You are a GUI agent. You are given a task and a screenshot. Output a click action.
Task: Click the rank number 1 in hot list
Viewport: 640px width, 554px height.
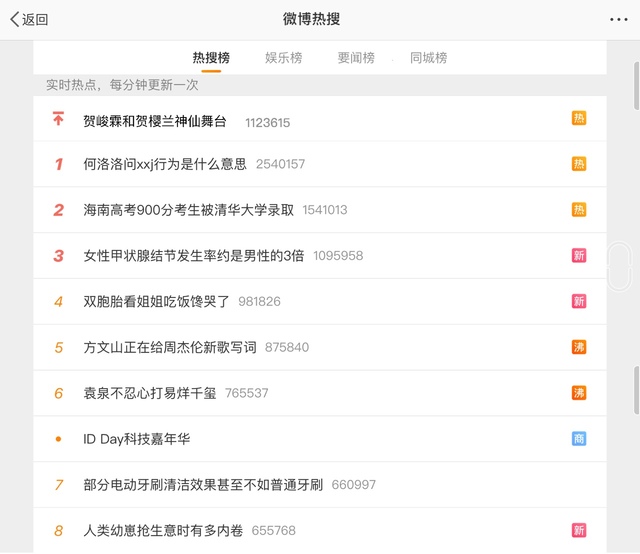point(58,165)
